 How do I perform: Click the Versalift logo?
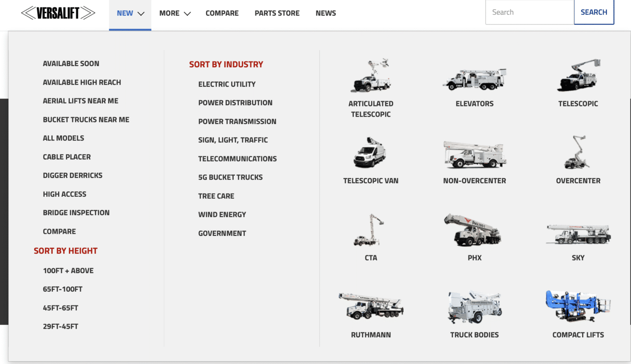pos(58,13)
